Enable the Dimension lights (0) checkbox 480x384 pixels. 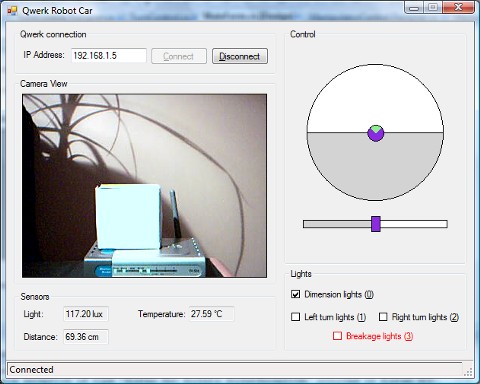pos(295,294)
